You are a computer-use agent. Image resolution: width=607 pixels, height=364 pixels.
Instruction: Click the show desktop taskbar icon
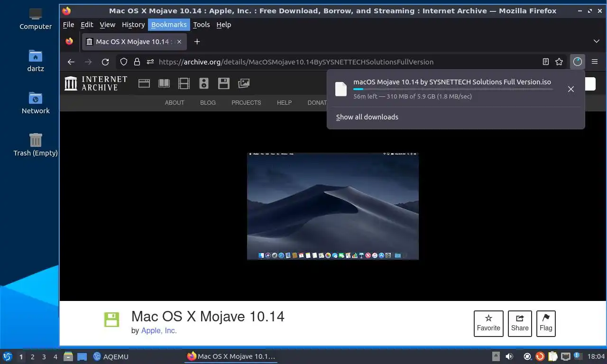tap(82, 356)
